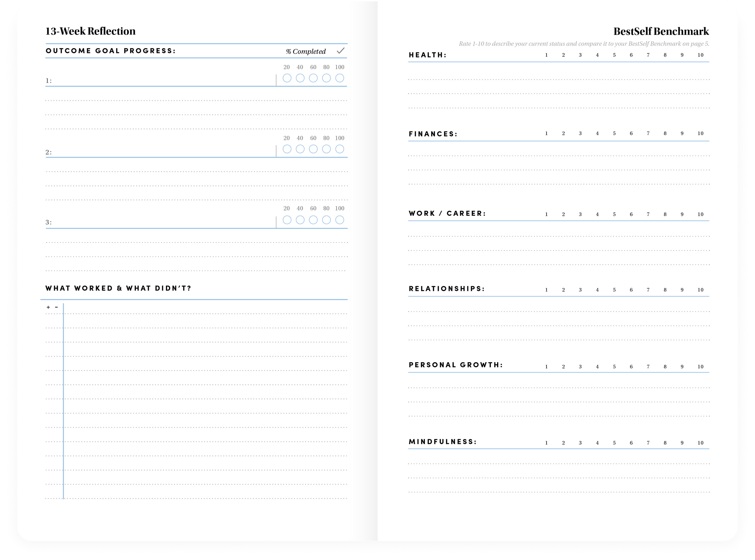Click the checkmark beside % Completed

click(x=340, y=51)
